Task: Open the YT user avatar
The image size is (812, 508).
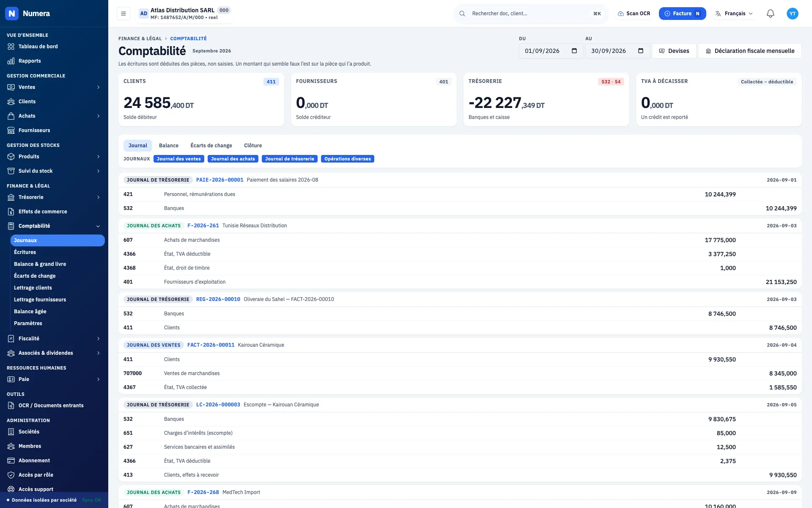Action: [793, 14]
